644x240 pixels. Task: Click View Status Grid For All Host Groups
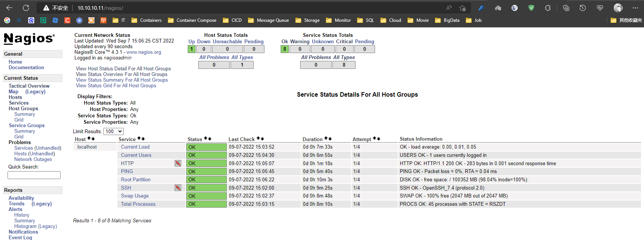point(116,85)
